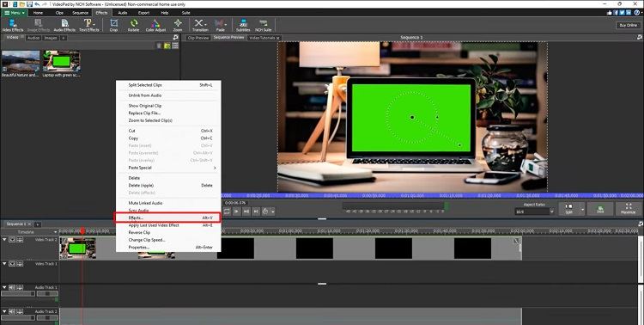Collapse Audio Track 1 with its triangle
This screenshot has width=644, height=325.
tap(5, 287)
